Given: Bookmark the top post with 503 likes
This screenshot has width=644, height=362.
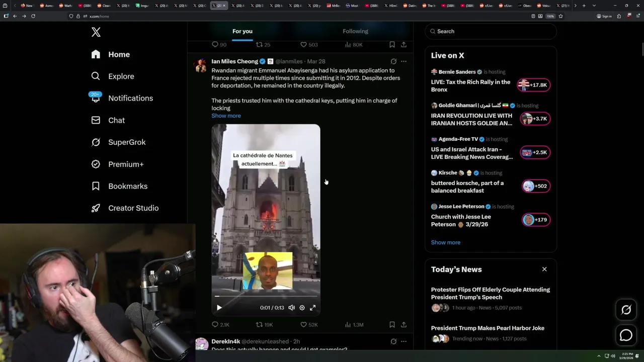Looking at the screenshot, I should [392, 45].
